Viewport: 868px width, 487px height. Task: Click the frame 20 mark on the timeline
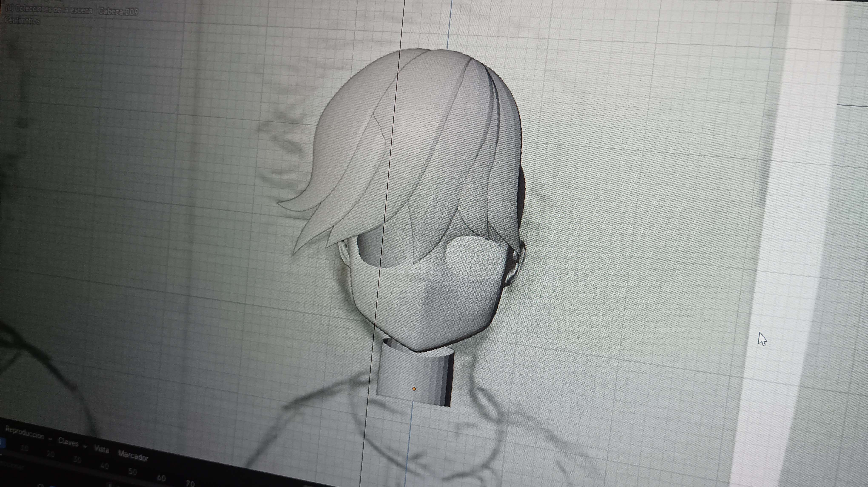[51, 454]
